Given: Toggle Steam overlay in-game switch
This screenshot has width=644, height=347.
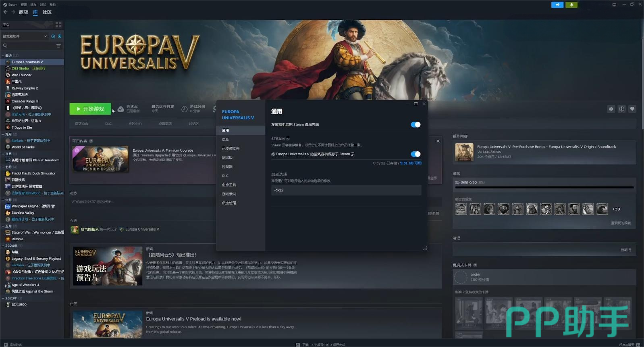Looking at the screenshot, I should [x=415, y=125].
